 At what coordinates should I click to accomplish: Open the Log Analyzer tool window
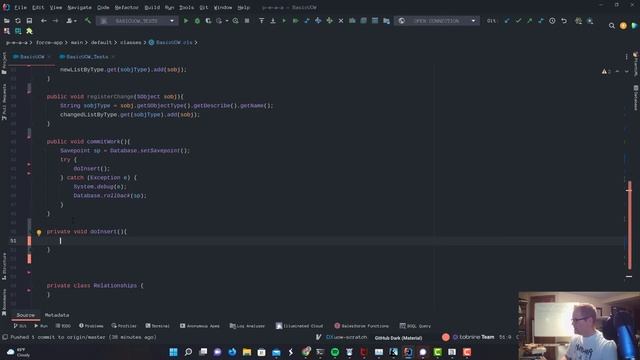(247, 326)
